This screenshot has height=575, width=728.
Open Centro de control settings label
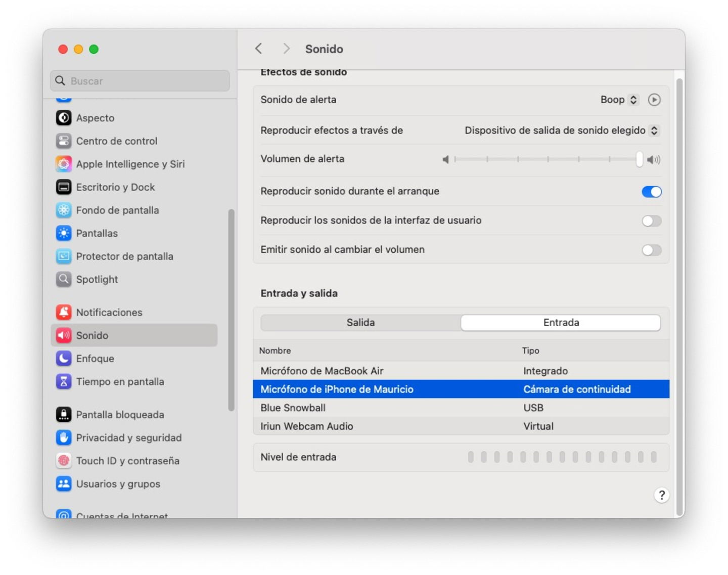tap(117, 141)
